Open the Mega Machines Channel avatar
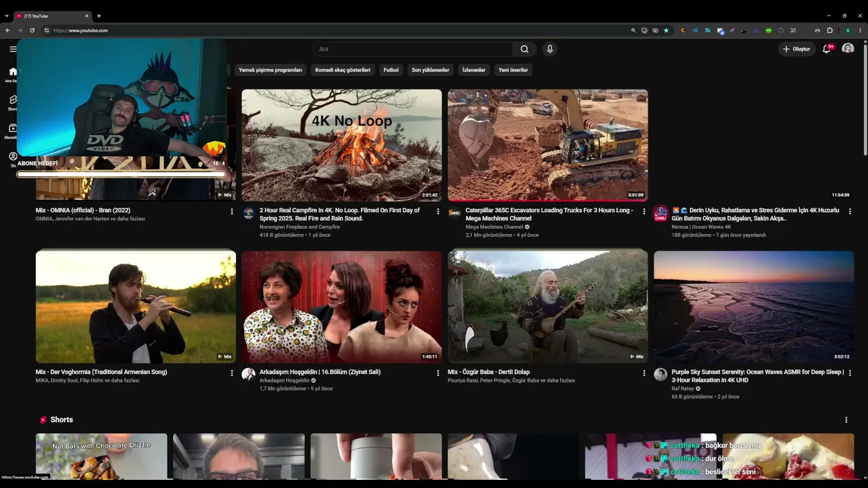The image size is (868, 488). [x=454, y=213]
